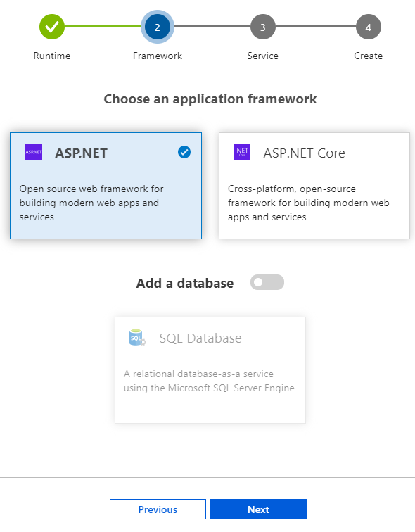The width and height of the screenshot is (415, 532).
Task: Select the ASP.NET card title
Action: point(82,153)
